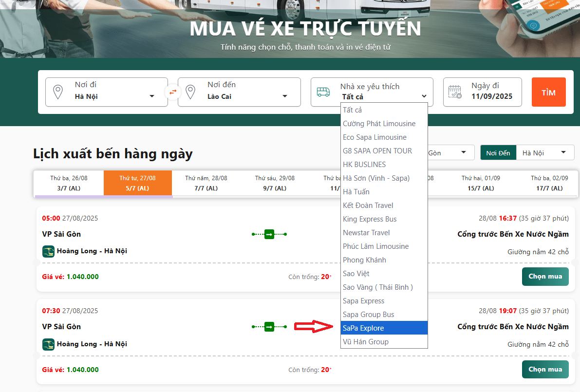Click the location pin icon beside Nơi đi
This screenshot has width=580, height=392.
(x=58, y=92)
